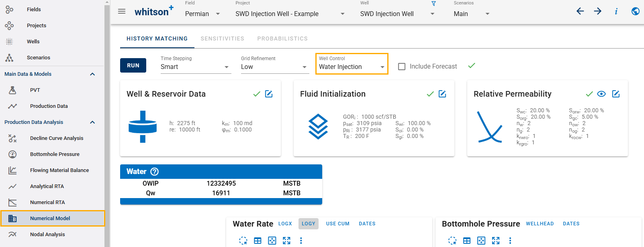Click the sidebar vertical scrollbar
644x247 pixels.
(x=107, y=120)
